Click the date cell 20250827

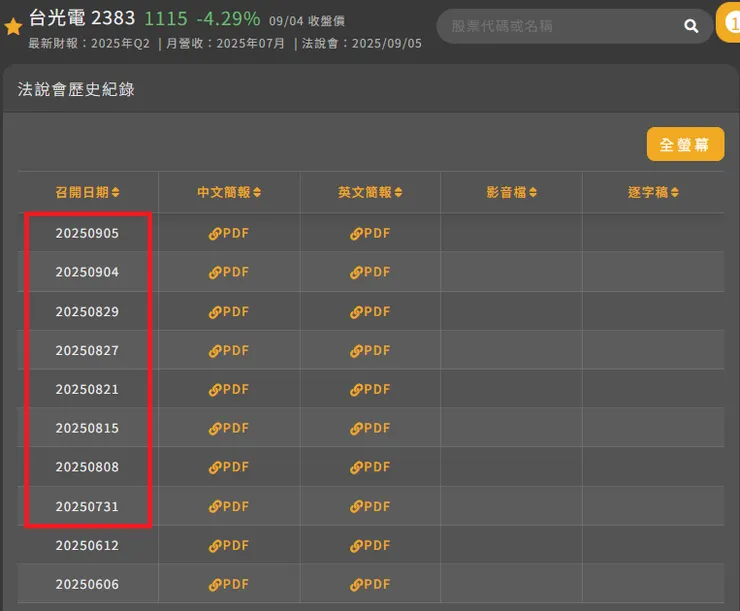pyautogui.click(x=87, y=350)
